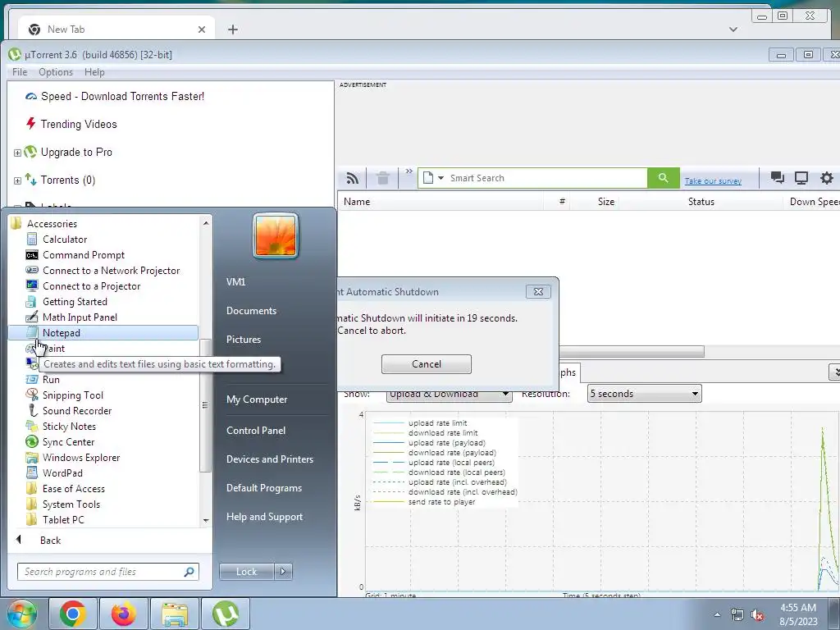This screenshot has height=630, width=840.
Task: Open My Computer from Start menu
Action: [257, 399]
